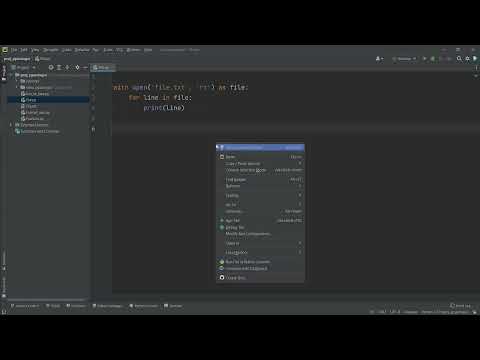Image resolution: width=480 pixels, height=360 pixels.
Task: Open the Project view selector dropdown
Action: click(23, 67)
